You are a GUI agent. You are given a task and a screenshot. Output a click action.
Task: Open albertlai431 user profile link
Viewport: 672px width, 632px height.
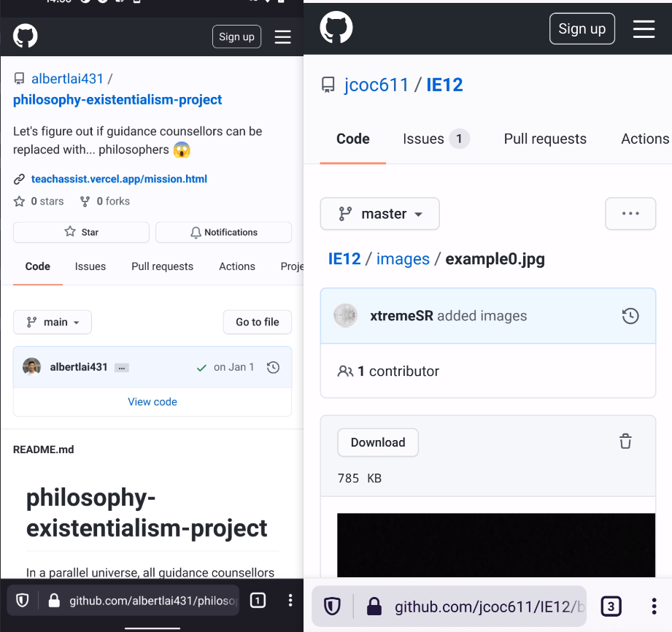click(67, 79)
